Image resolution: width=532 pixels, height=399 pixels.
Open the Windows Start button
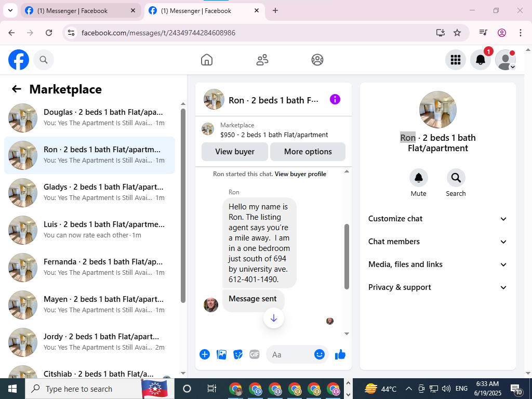pos(12,389)
